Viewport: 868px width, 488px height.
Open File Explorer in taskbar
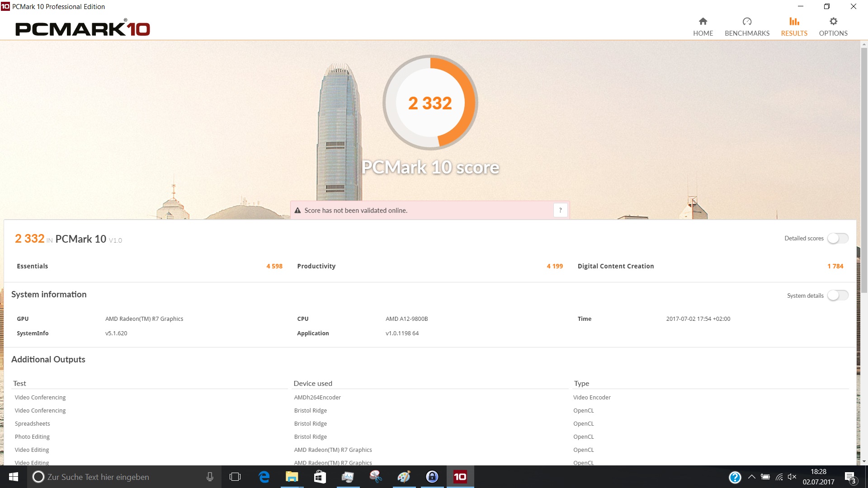click(x=292, y=477)
